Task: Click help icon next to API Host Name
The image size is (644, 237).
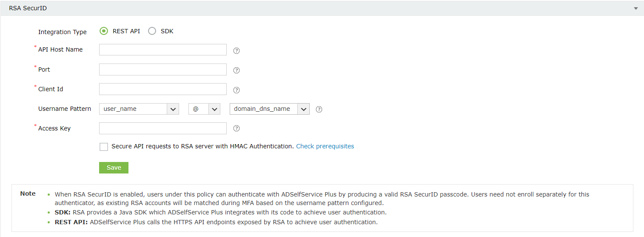Action: tap(237, 51)
